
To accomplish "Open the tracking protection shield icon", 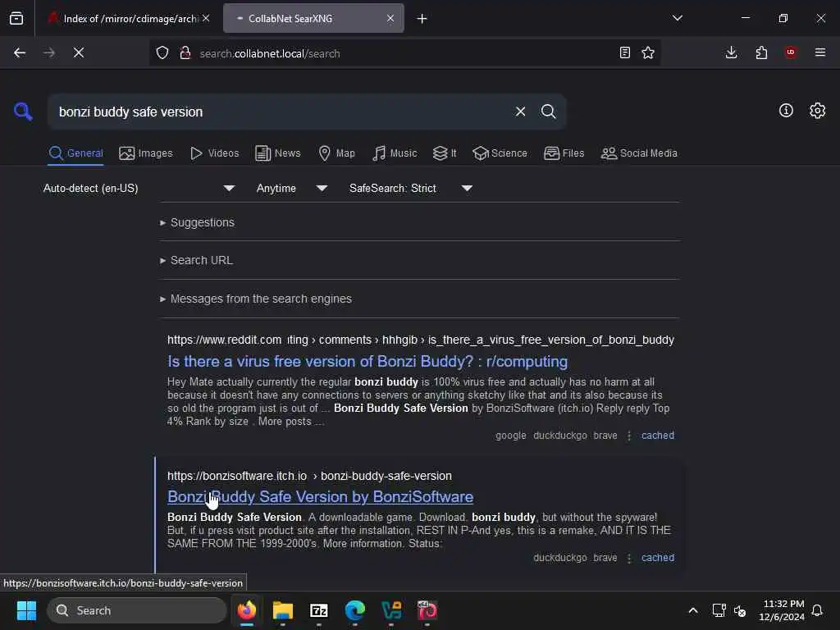I will pos(162,52).
